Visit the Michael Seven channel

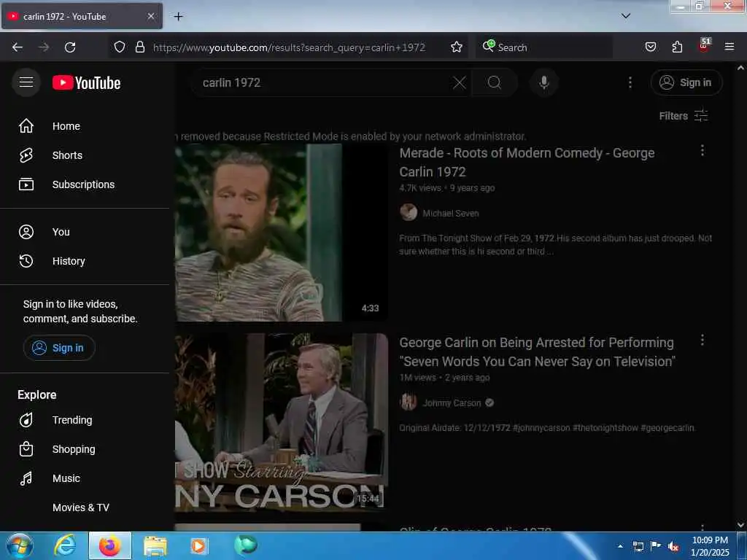pyautogui.click(x=451, y=214)
